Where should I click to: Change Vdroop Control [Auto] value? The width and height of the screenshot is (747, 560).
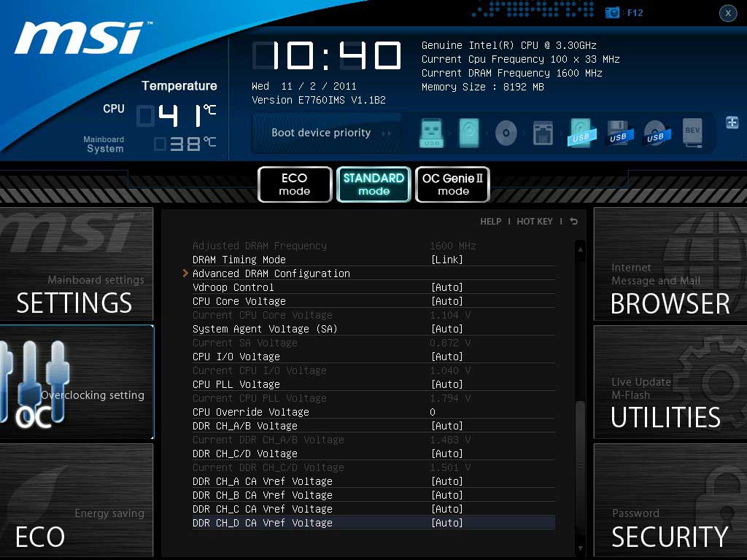pos(447,287)
